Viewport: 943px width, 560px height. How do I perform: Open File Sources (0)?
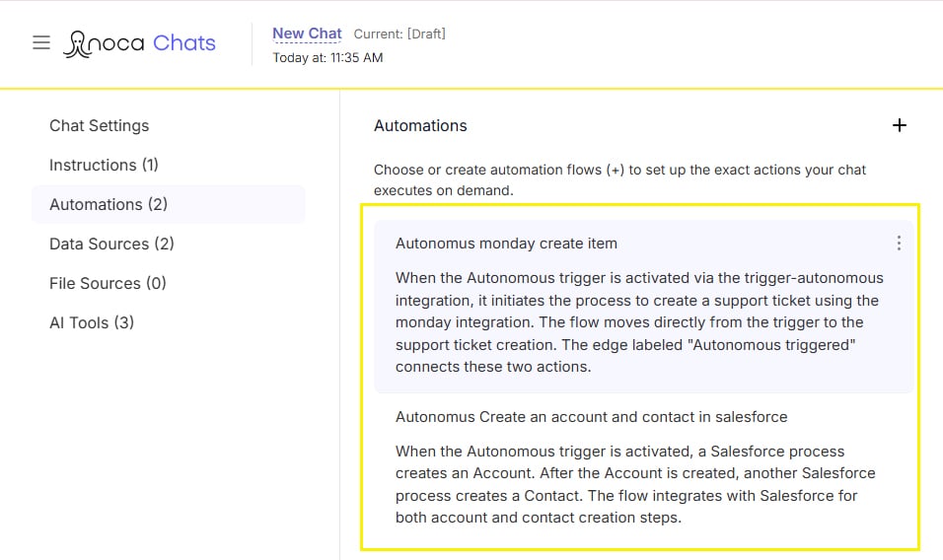108,283
